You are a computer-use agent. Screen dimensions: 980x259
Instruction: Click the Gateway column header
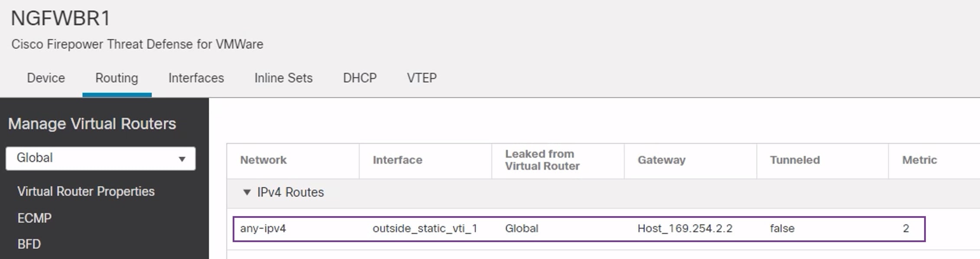(662, 160)
